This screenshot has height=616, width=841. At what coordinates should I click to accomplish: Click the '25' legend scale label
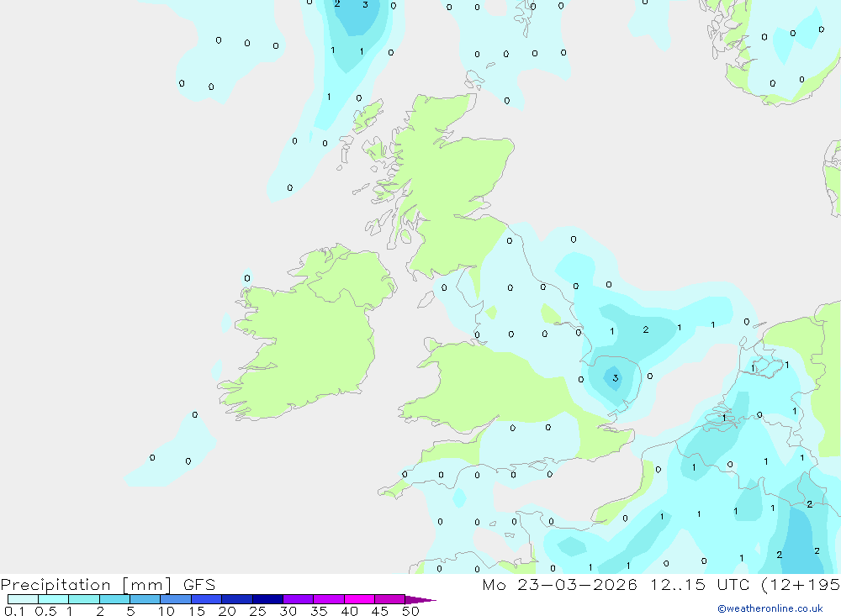coord(257,611)
